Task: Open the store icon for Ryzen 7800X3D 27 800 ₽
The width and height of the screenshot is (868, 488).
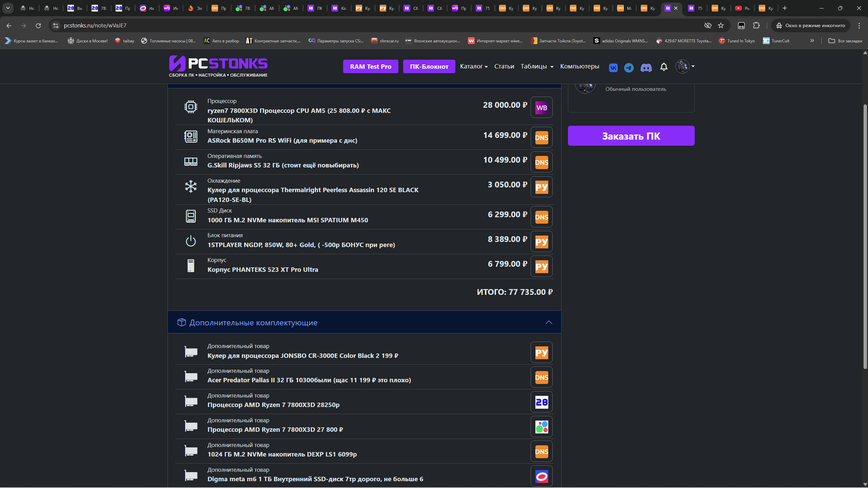Action: pos(541,427)
